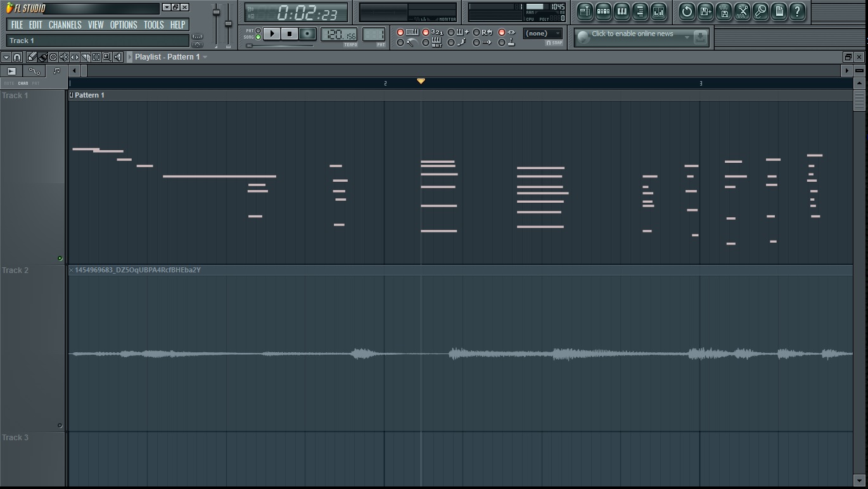Open online news panel dropdown arrow
The image size is (868, 489).
687,37
